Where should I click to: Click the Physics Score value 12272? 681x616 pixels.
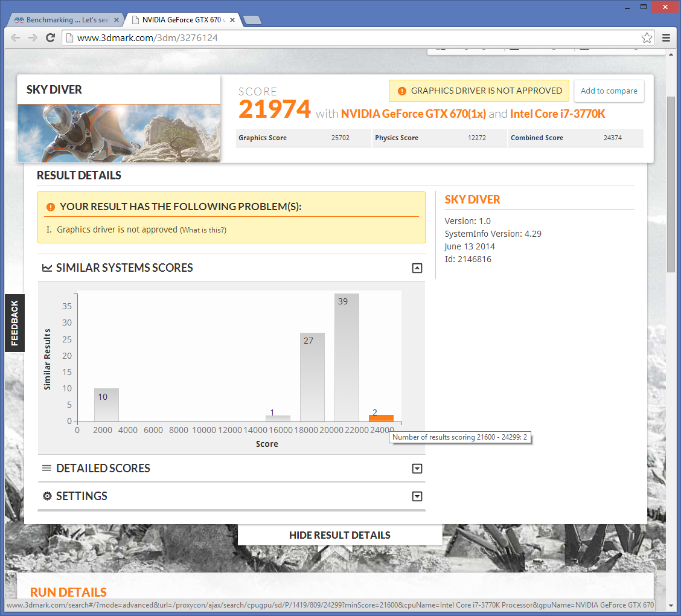[477, 138]
